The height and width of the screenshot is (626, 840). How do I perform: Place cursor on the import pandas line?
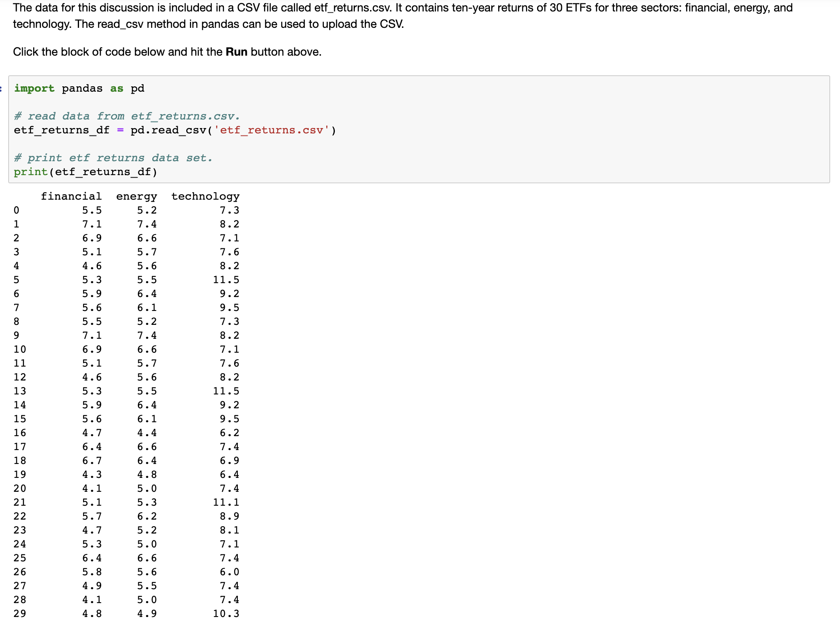[78, 88]
